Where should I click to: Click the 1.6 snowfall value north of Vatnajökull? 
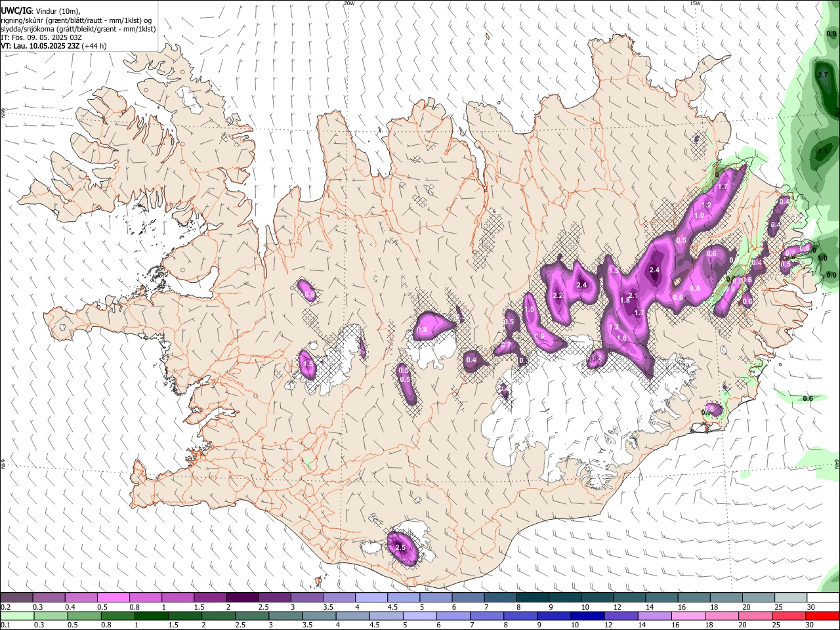622,339
